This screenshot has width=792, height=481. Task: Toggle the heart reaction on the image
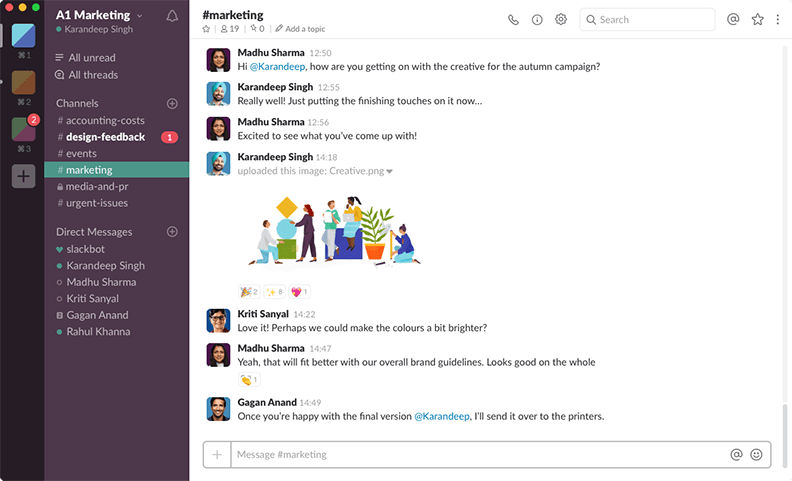click(299, 292)
